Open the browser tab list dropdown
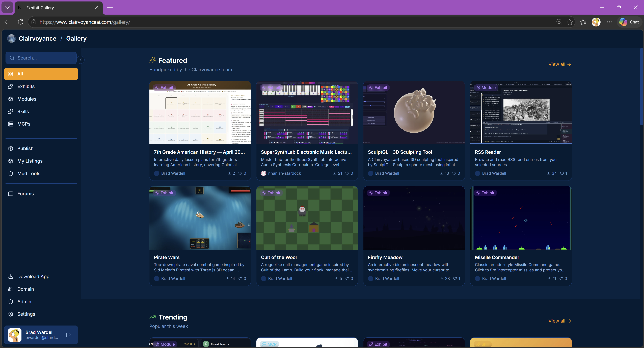Viewport: 644px width, 348px height. coord(7,8)
